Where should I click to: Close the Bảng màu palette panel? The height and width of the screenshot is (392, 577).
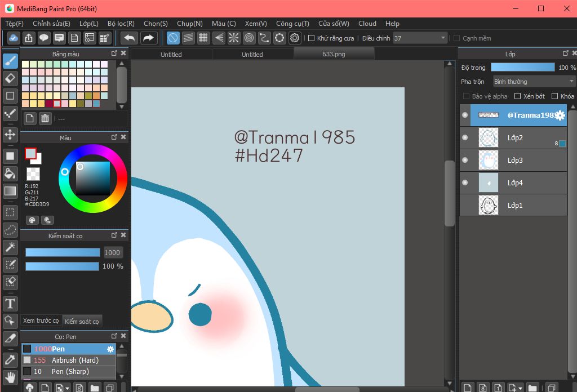pos(123,54)
